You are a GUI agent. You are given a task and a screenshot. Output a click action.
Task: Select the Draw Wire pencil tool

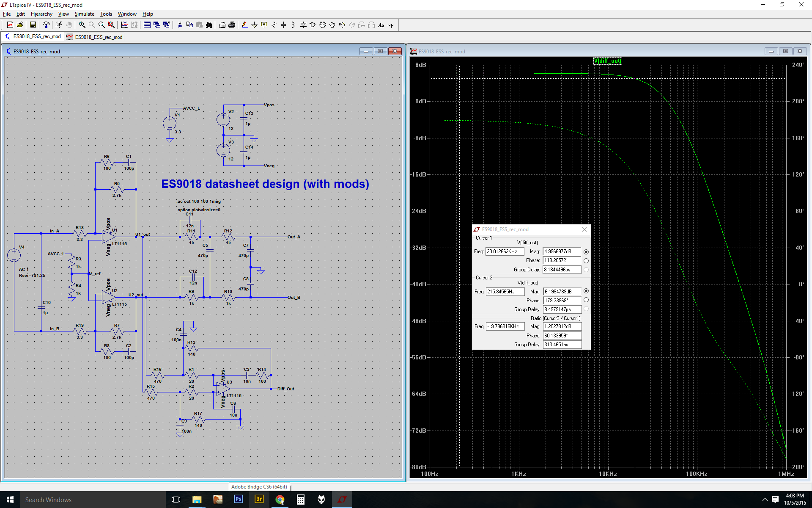click(x=245, y=25)
